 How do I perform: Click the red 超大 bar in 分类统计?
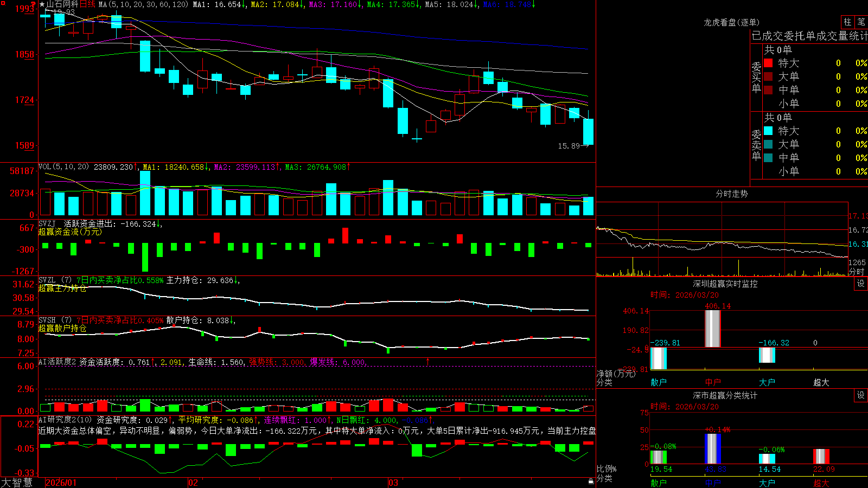click(x=821, y=456)
